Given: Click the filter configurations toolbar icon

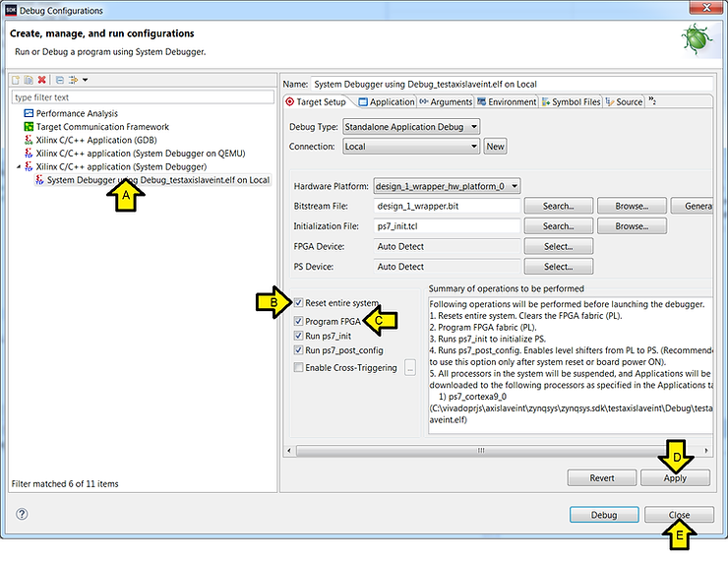Looking at the screenshot, I should [x=74, y=80].
